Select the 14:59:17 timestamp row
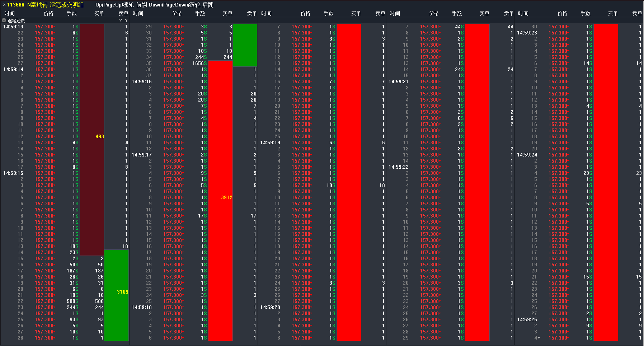 tap(194, 155)
